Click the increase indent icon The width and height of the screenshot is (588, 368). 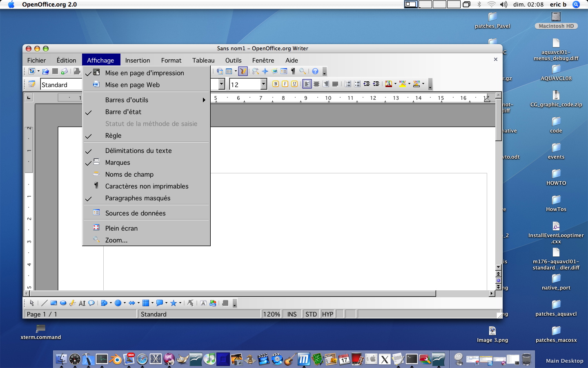tap(376, 84)
